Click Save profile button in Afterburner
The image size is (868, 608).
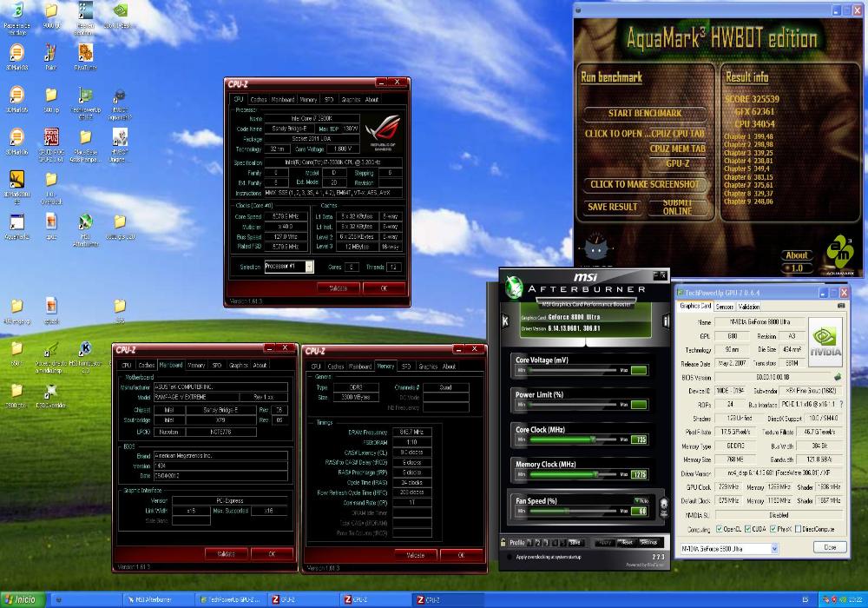tap(575, 542)
